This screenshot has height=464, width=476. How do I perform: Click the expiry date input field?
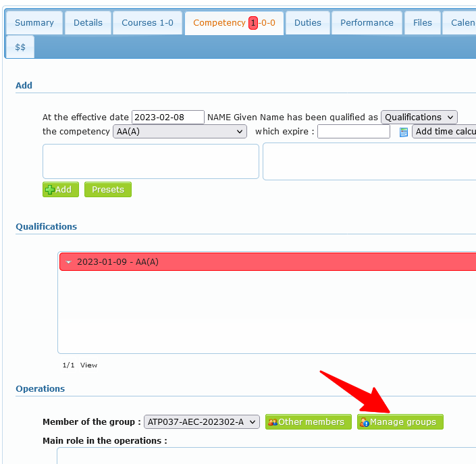[353, 132]
